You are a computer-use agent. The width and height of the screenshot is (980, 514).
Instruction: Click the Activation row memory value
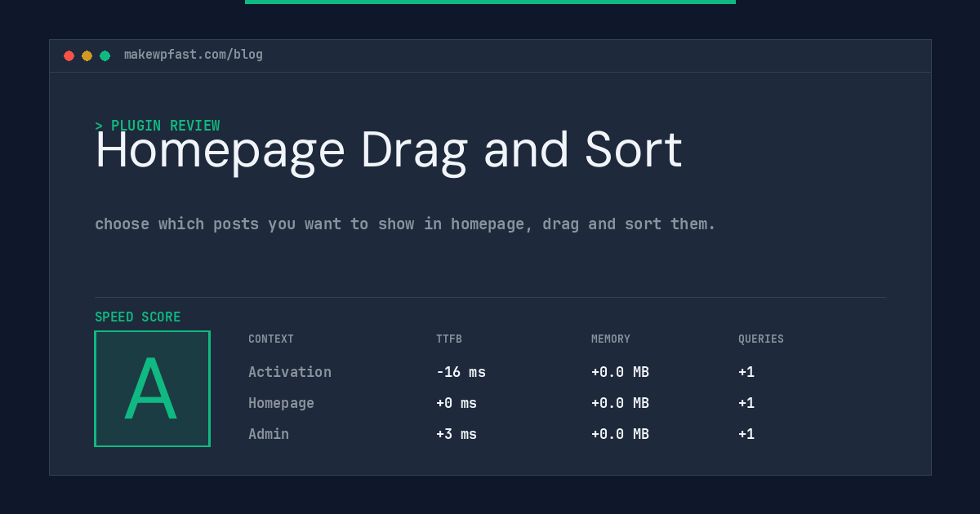[620, 372]
